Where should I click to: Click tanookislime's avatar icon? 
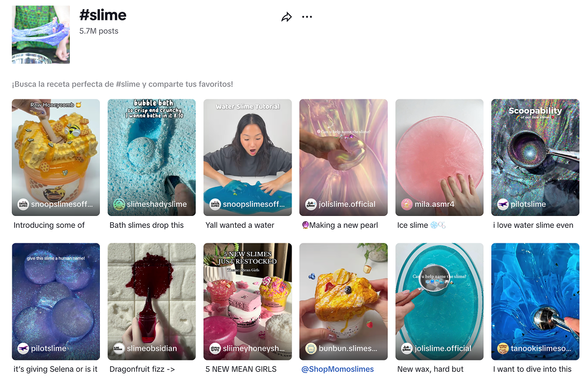(503, 348)
